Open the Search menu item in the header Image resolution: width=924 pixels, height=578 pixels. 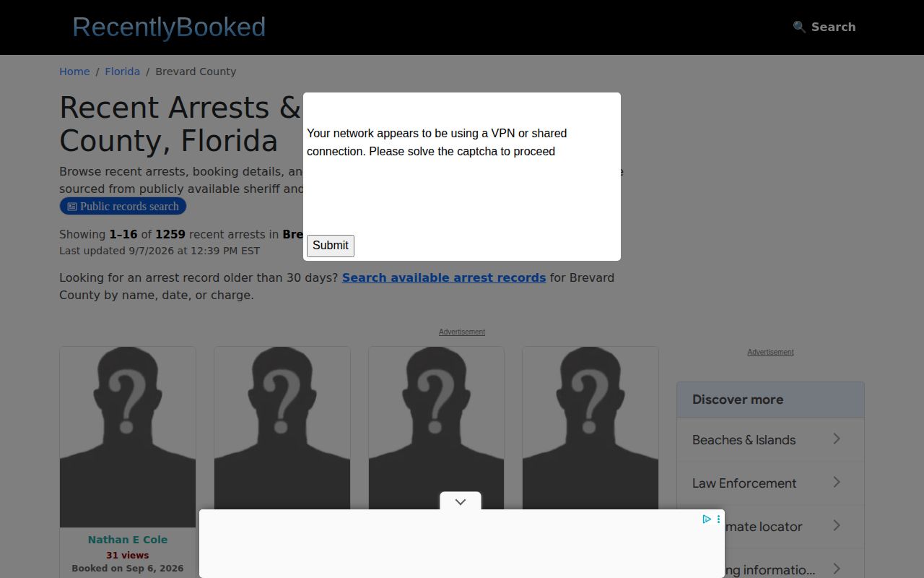824,27
